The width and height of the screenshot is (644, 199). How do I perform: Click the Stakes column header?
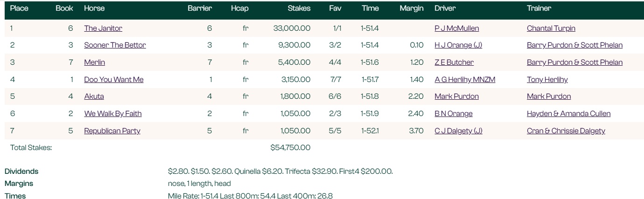(299, 8)
